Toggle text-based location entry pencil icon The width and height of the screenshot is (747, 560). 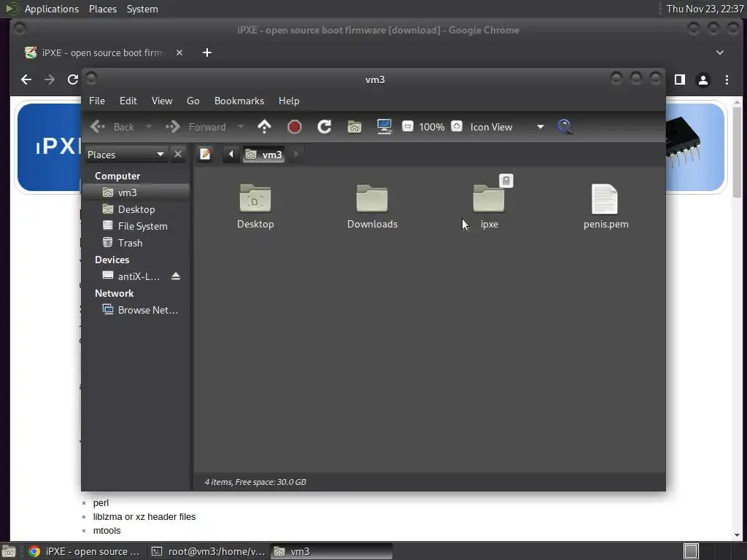click(x=205, y=155)
